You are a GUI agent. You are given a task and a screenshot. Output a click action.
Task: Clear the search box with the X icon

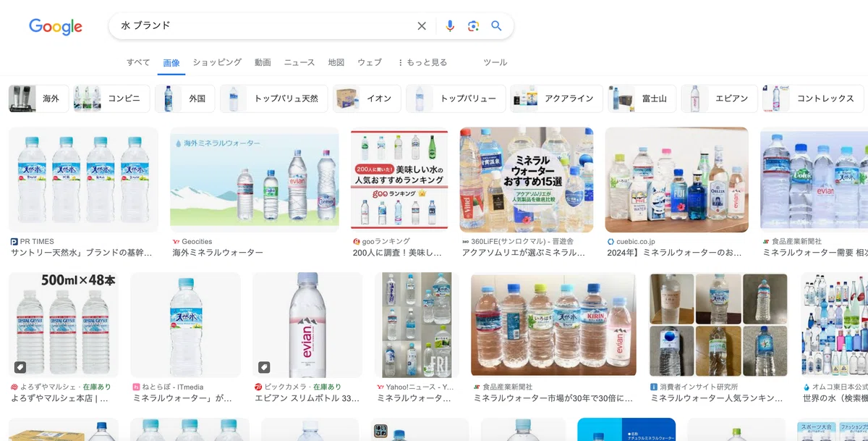click(x=422, y=26)
